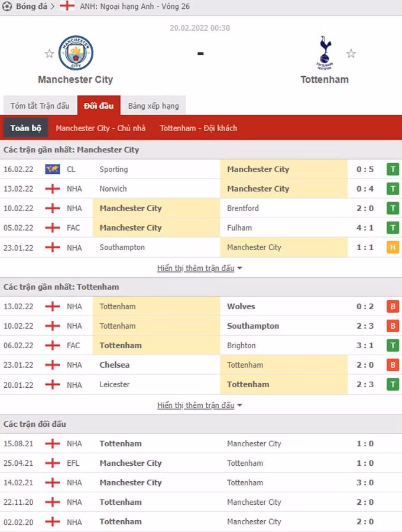402x532 pixels.
Task: Click Manchester City name under crest
Action: click(x=75, y=79)
